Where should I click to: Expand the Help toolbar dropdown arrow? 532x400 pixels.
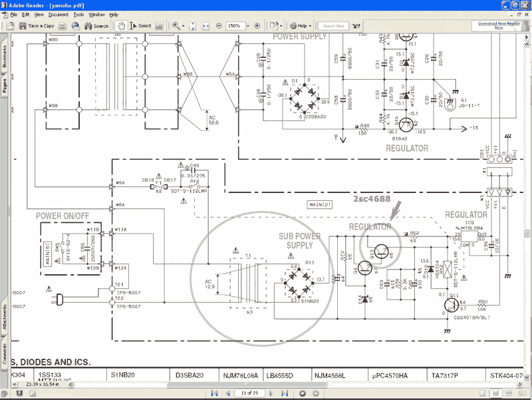310,26
